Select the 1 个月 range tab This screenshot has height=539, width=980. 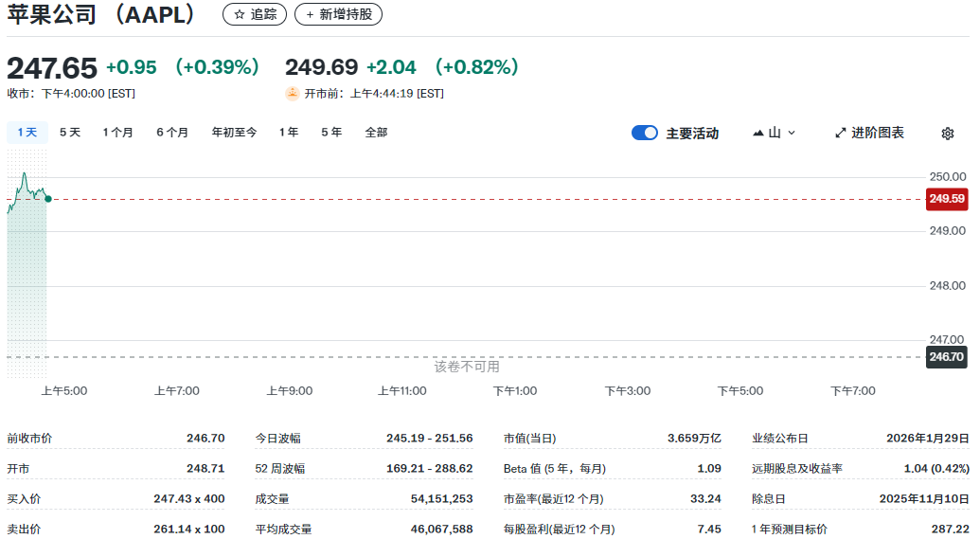[x=117, y=133]
